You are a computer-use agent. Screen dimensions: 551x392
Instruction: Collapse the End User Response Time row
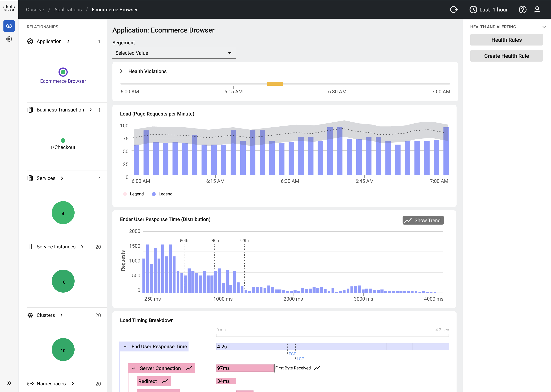125,347
